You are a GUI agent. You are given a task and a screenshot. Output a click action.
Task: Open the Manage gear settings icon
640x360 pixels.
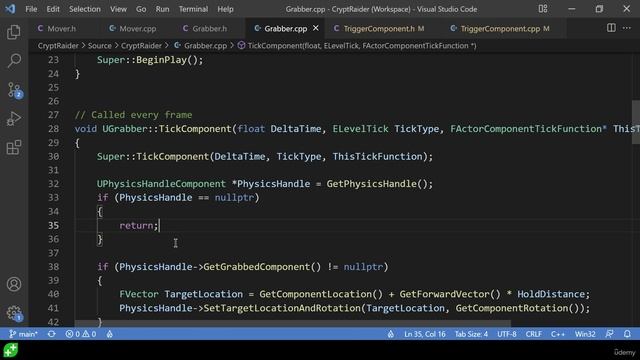point(14,313)
